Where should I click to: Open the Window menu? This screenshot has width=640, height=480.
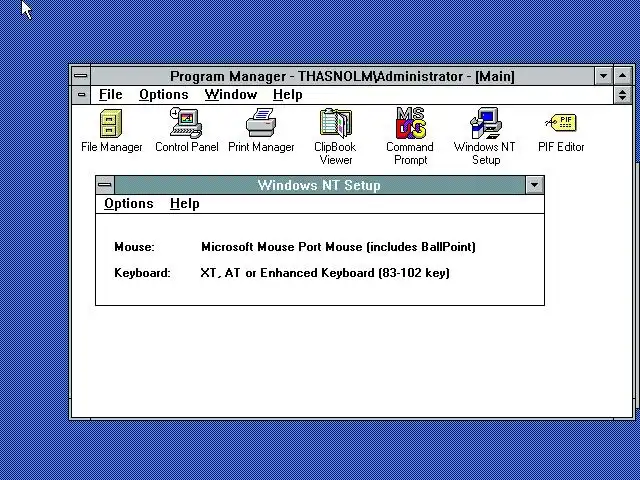click(231, 95)
